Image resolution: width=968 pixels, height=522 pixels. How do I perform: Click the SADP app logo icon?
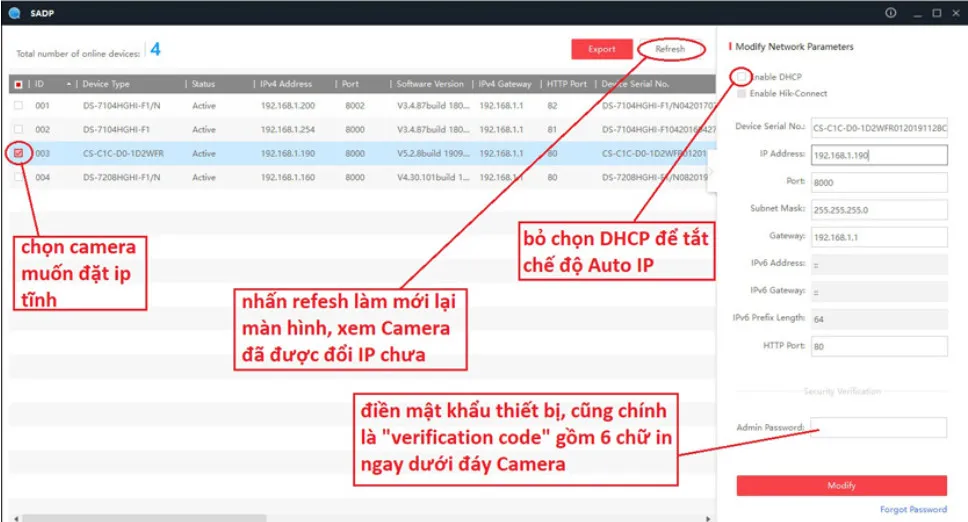[15, 13]
